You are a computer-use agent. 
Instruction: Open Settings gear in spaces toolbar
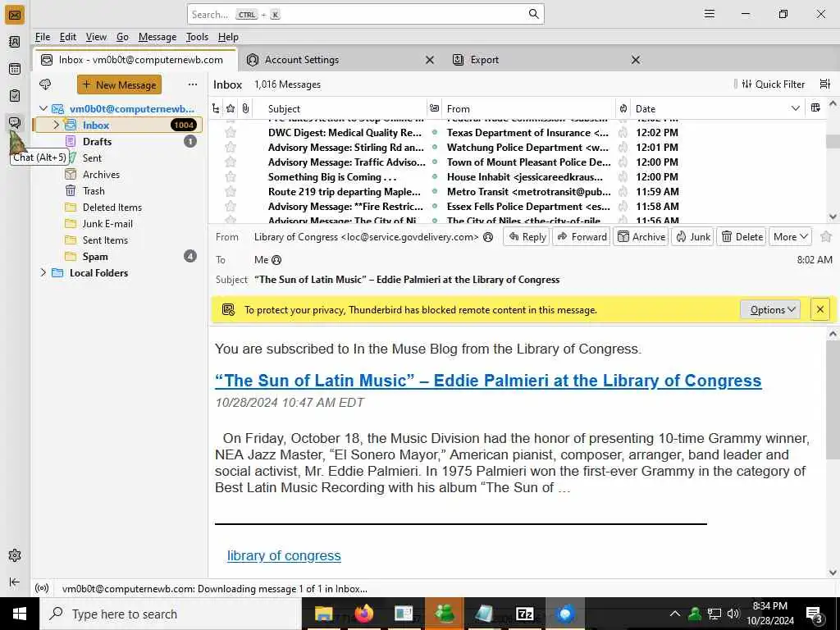point(15,555)
